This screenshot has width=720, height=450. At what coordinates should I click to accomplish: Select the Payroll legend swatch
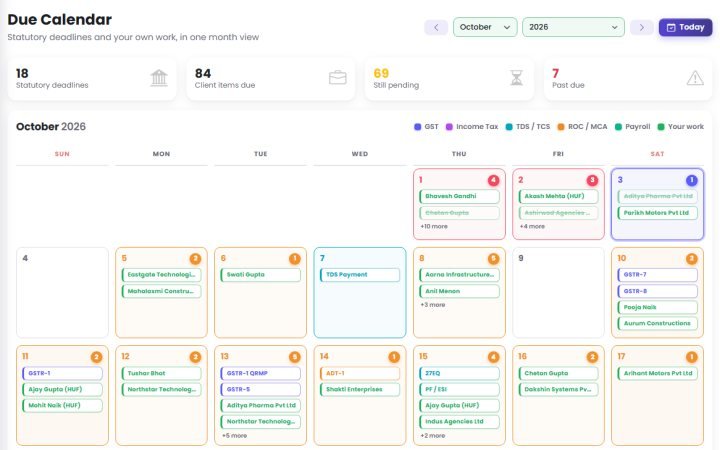click(x=618, y=127)
